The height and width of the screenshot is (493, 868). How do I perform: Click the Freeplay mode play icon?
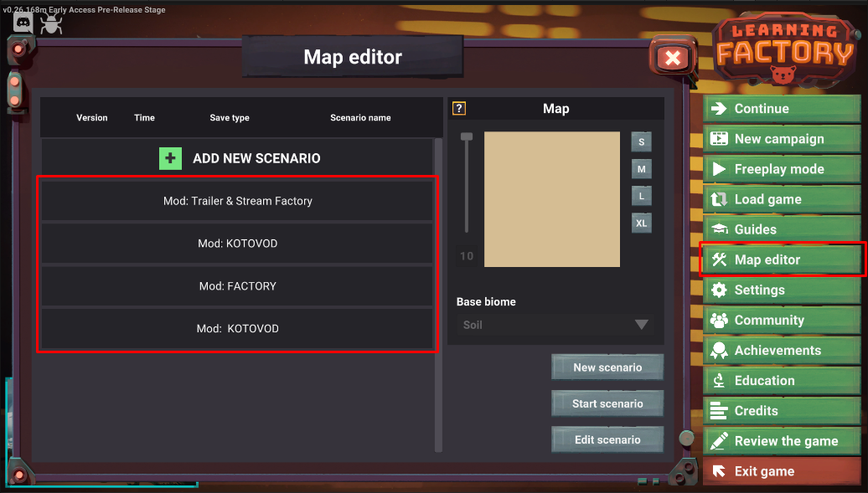click(719, 169)
